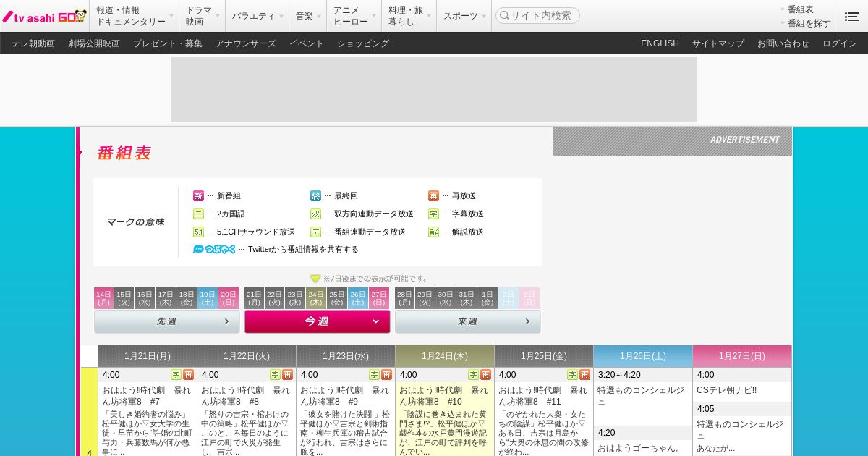Select the 14日(月) date tab
Image resolution: width=868 pixels, height=456 pixels.
pos(103,298)
